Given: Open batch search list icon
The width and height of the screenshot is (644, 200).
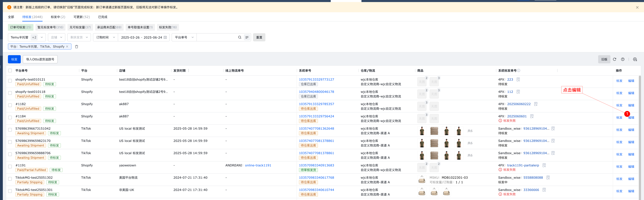Looking at the screenshot, I should (247, 37).
